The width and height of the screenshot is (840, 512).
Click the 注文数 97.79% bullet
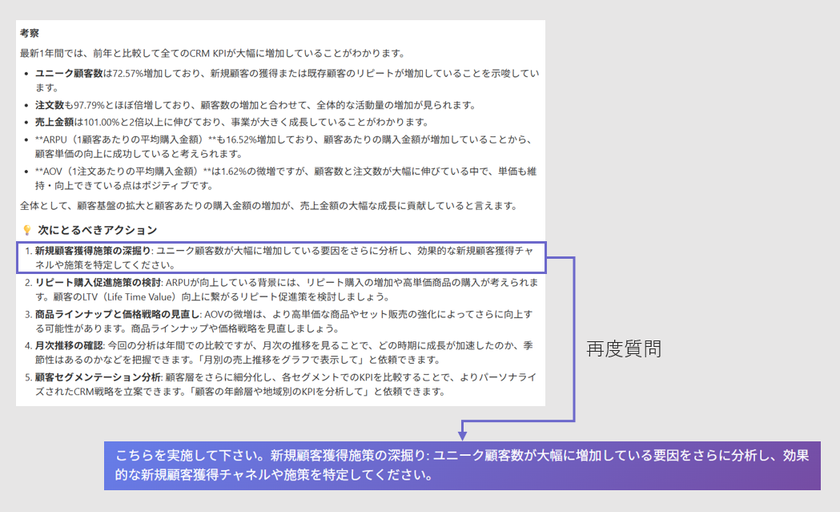click(x=256, y=105)
